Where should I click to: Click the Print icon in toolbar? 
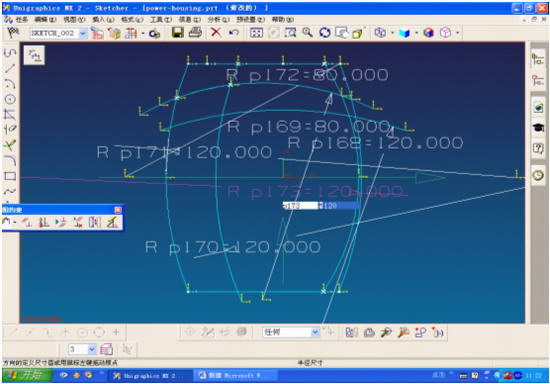click(195, 33)
